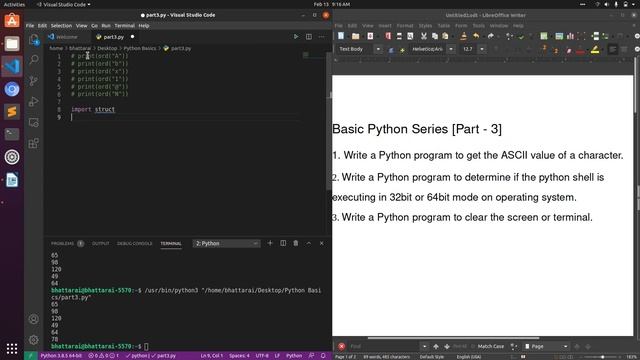Create a new terminal with plus icon

[x=270, y=243]
